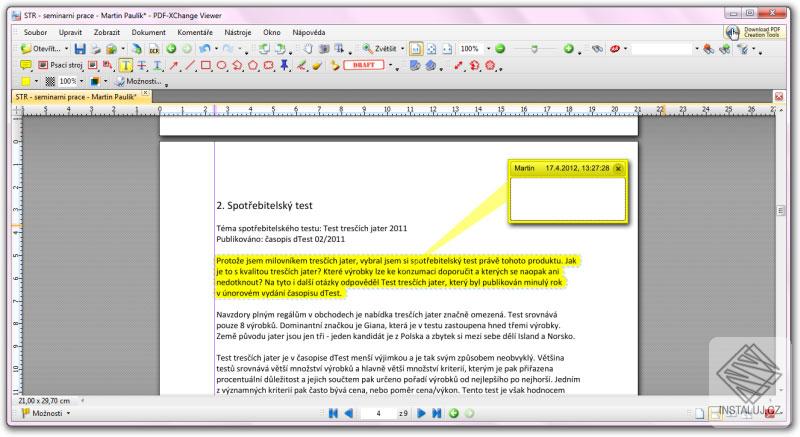Select the Polygon drawing tool
This screenshot has height=437, width=800.
253,65
